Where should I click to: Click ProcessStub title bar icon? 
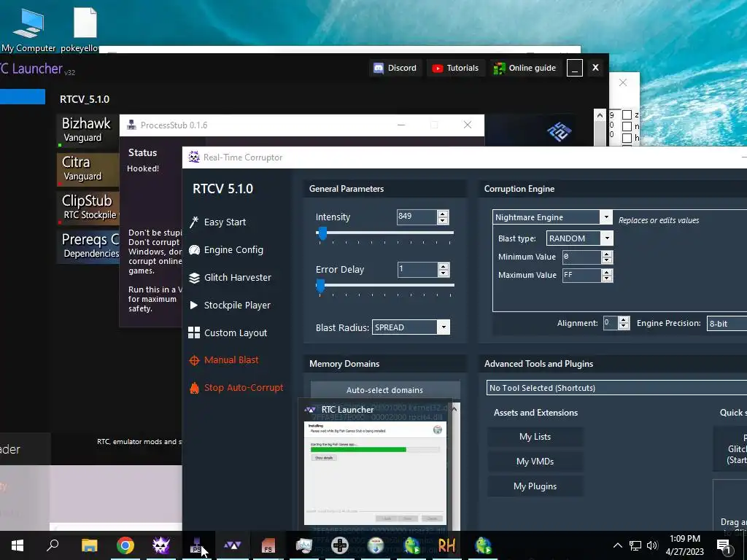pyautogui.click(x=131, y=125)
